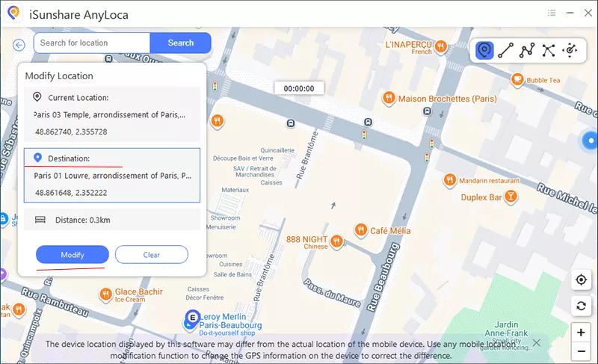Click the Bubble Tea map marker
The image size is (598, 364).
point(517,80)
